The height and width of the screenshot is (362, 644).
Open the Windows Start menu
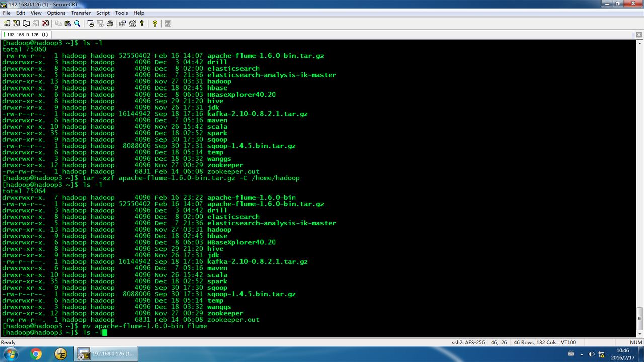click(11, 354)
